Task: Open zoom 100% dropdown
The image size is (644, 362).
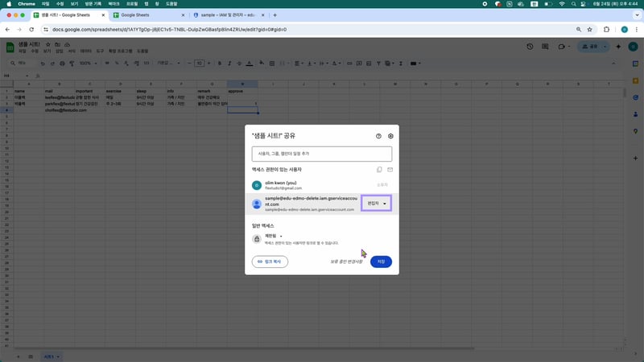Action: (88, 64)
